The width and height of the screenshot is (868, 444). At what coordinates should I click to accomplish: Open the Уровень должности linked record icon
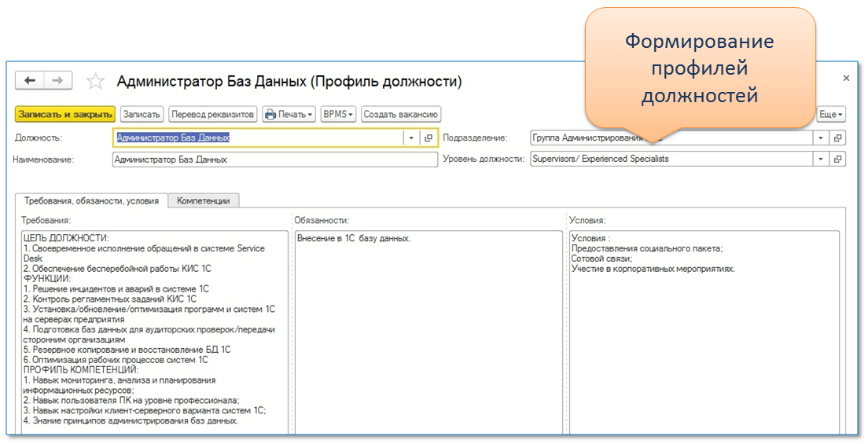coord(837,159)
